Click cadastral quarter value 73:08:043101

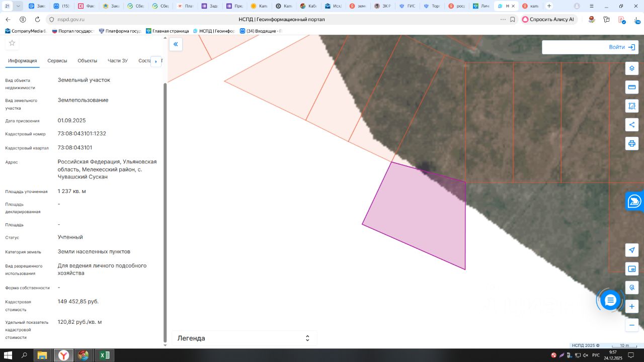click(x=75, y=148)
